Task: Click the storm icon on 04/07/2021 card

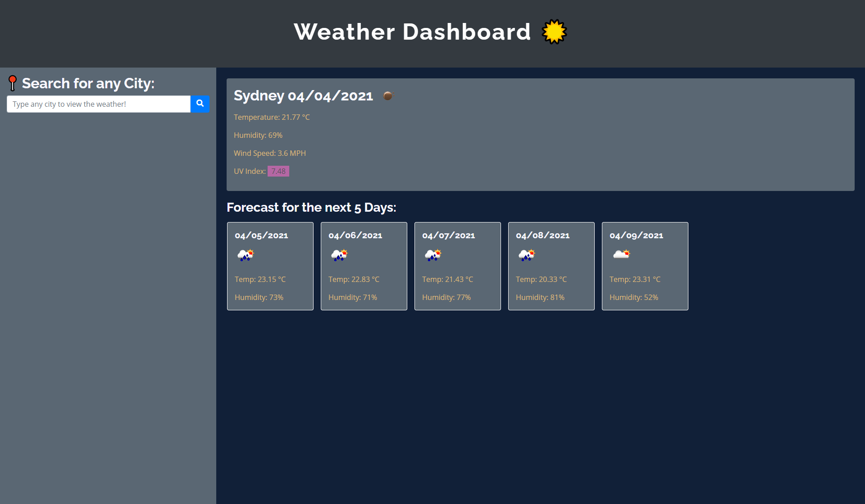Action: coord(433,255)
